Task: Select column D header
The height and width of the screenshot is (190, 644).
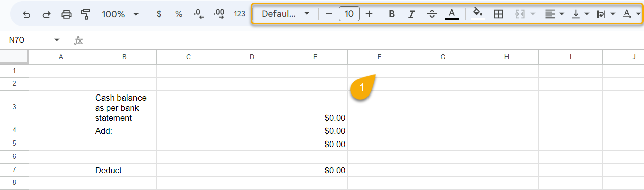Action: [252, 57]
